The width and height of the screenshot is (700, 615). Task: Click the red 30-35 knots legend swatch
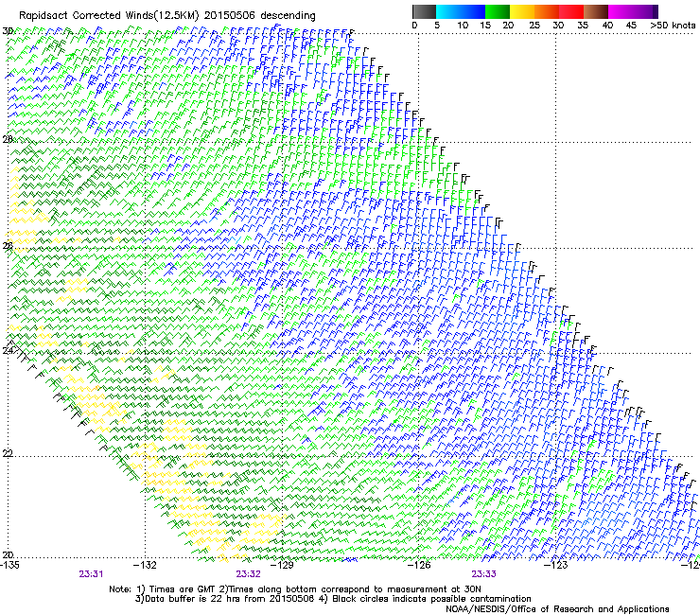click(x=571, y=11)
